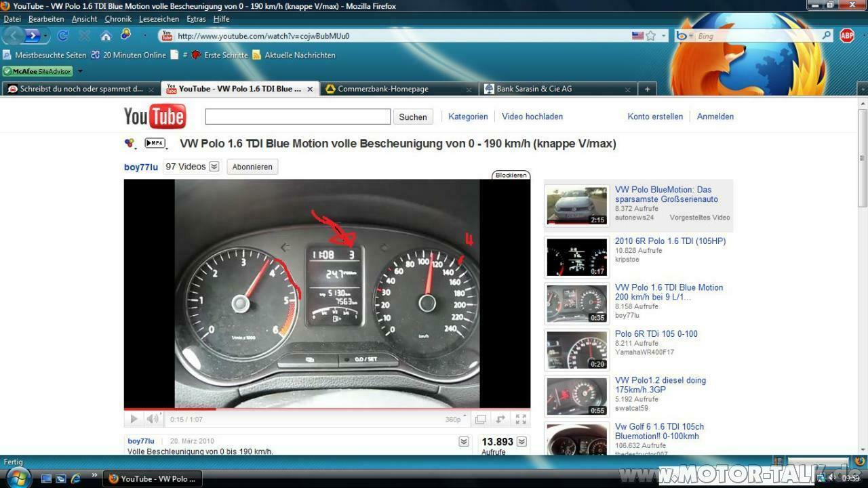Click the Blockieren tab above the player
The width and height of the screenshot is (868, 488).
click(x=511, y=175)
